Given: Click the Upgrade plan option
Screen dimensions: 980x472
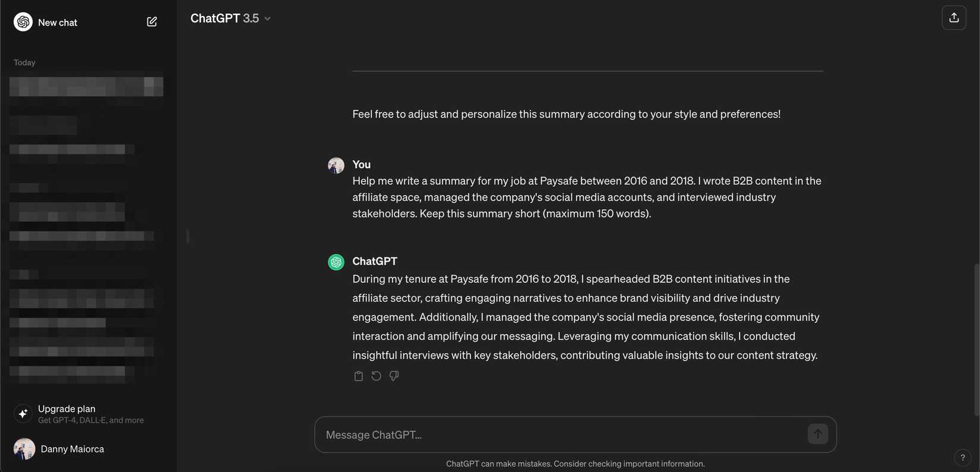Looking at the screenshot, I should tap(67, 408).
